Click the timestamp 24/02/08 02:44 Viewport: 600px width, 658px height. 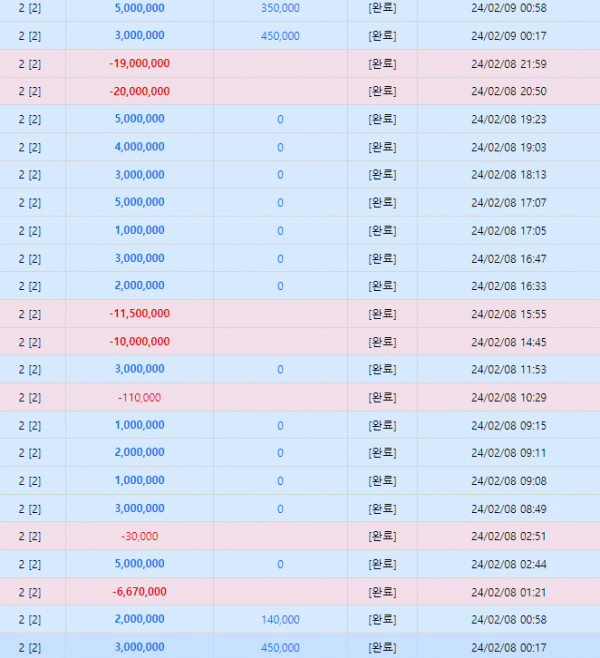pos(509,564)
